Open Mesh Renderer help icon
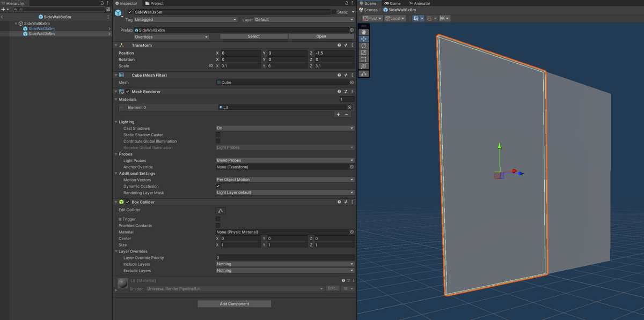The width and height of the screenshot is (644, 320). 339,92
